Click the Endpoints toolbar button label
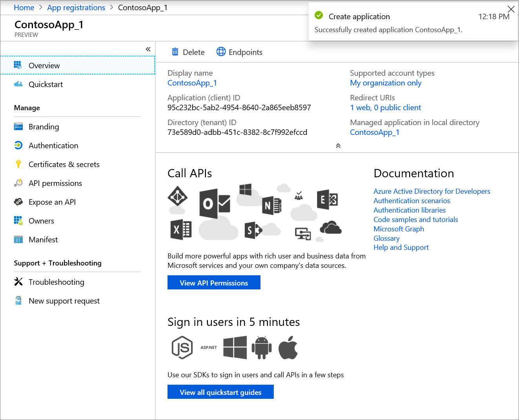The image size is (519, 420). coord(246,52)
